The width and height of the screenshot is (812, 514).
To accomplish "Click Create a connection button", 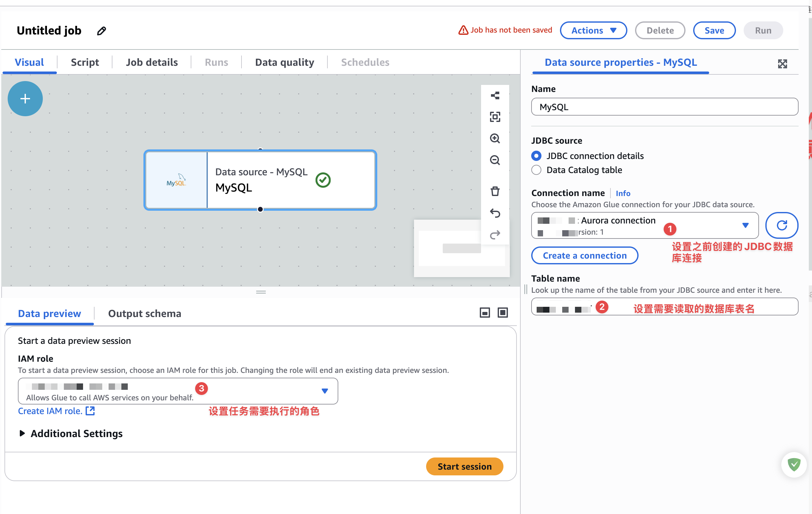I will tap(584, 255).
